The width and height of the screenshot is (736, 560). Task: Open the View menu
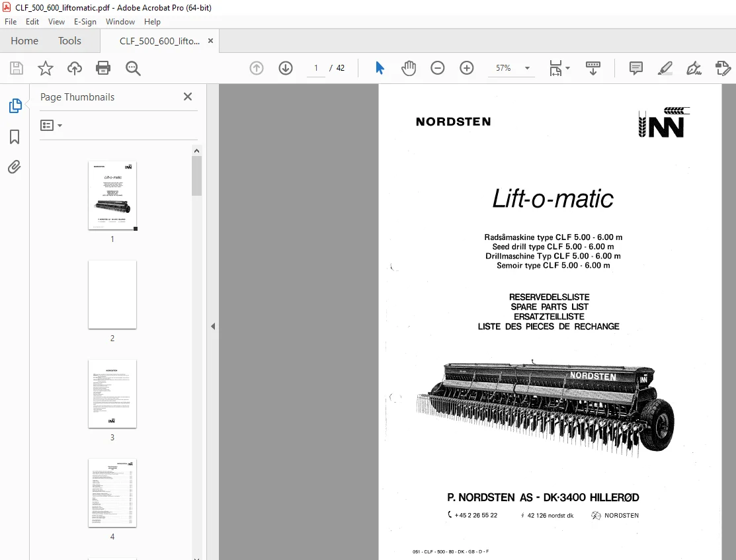[56, 22]
